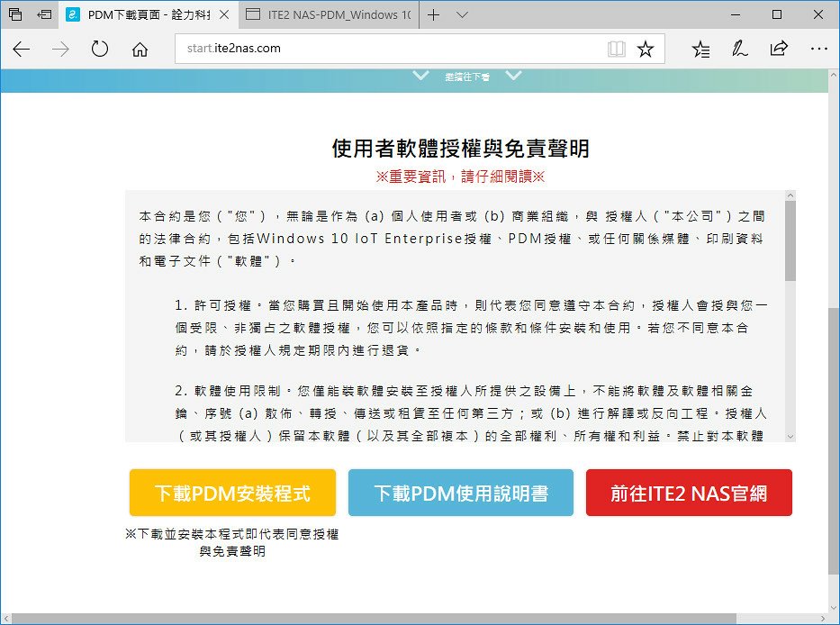Image resolution: width=840 pixels, height=625 pixels.
Task: Click red notice ※重要資訊，請仔細閱讀※
Action: (x=460, y=177)
